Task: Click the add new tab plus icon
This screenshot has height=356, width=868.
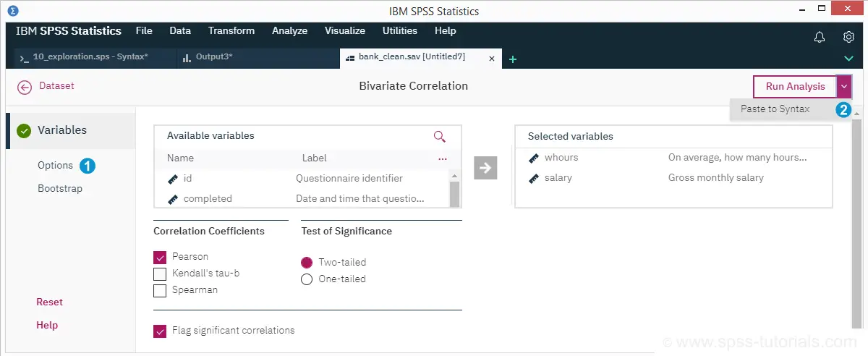Action: 513,59
